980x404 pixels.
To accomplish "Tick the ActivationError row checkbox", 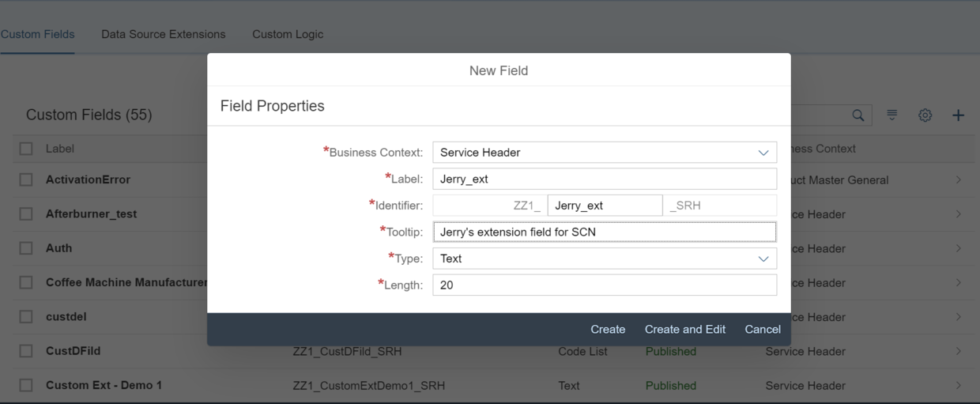I will coord(26,180).
